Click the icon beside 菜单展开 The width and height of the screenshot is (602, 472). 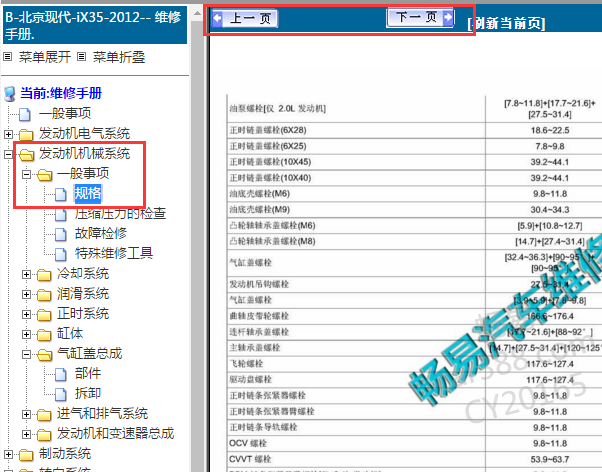(8, 57)
